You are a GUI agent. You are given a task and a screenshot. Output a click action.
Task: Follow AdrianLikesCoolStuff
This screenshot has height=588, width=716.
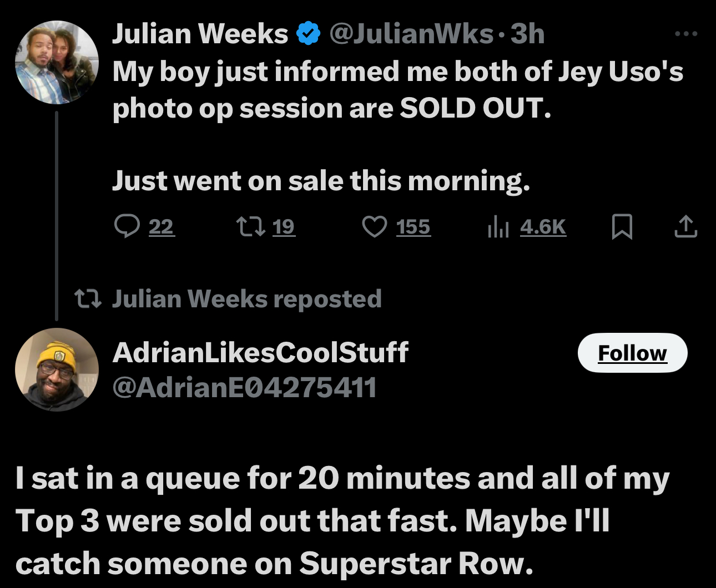click(x=632, y=353)
